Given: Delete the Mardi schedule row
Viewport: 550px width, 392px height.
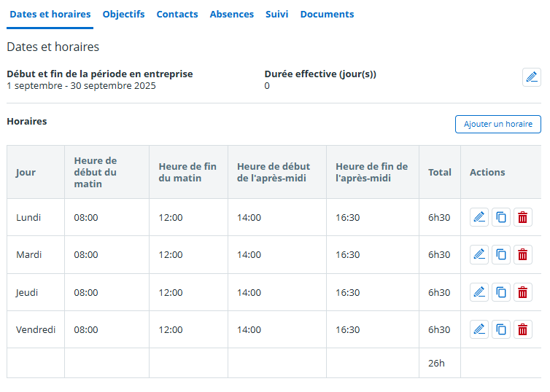Looking at the screenshot, I should click(x=523, y=254).
